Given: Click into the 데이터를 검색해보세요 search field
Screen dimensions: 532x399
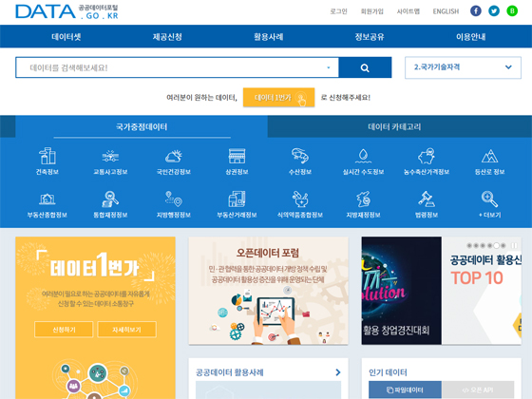Looking at the screenshot, I should pos(177,67).
